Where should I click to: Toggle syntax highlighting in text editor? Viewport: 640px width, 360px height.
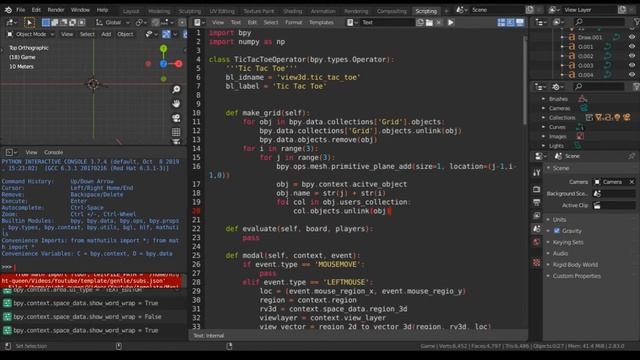(x=520, y=22)
